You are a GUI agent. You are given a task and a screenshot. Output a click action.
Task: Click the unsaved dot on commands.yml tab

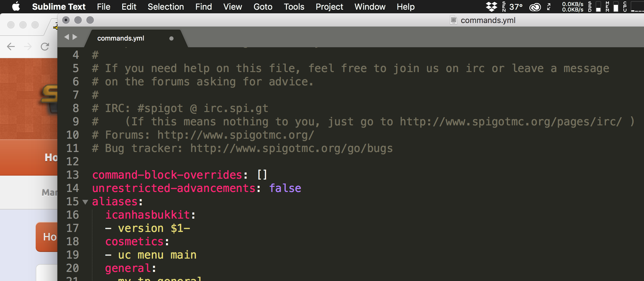(171, 38)
